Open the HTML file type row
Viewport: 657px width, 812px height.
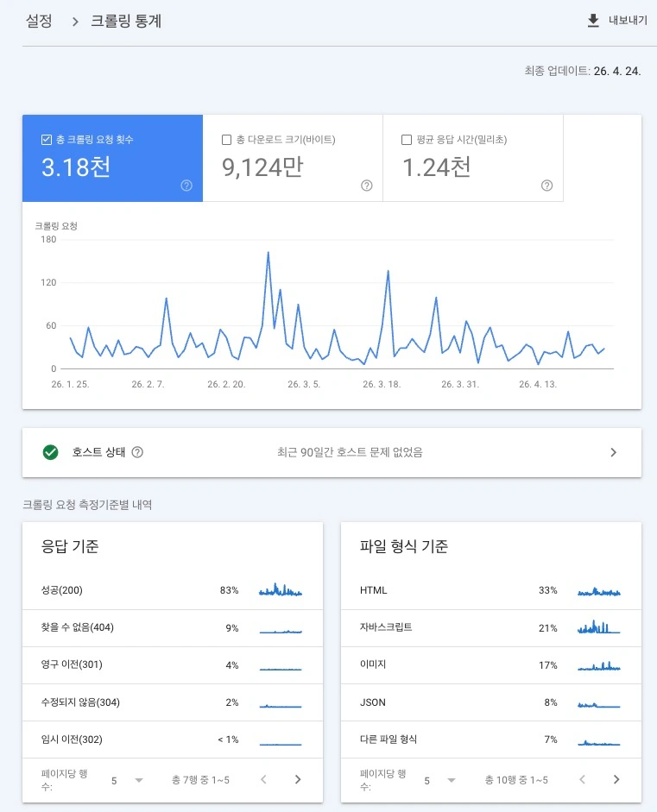click(x=491, y=590)
